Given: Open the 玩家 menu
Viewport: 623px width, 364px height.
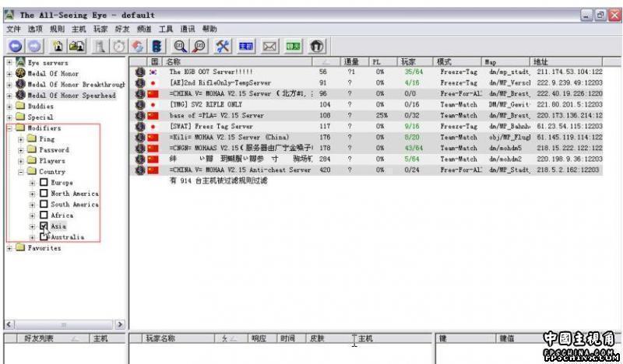Looking at the screenshot, I should 100,29.
